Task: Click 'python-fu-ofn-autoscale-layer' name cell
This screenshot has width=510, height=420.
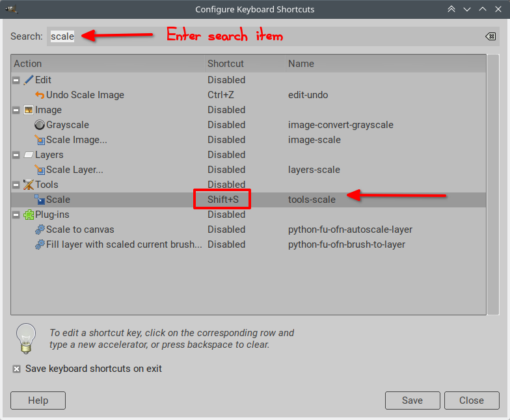Action: click(x=350, y=230)
